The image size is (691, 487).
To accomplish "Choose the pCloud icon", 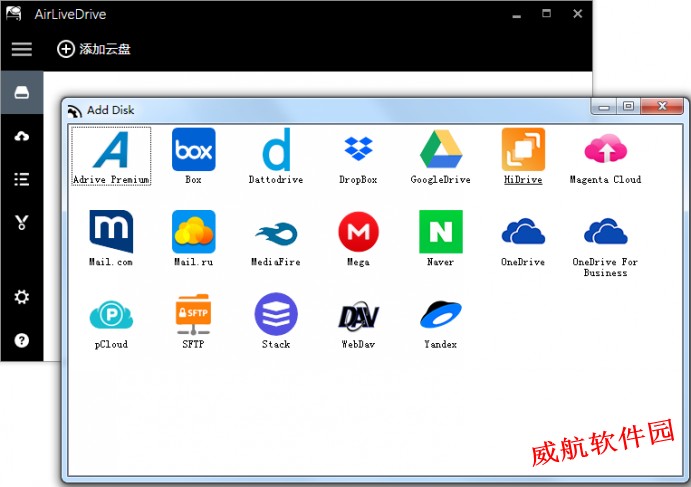I will coord(111,314).
